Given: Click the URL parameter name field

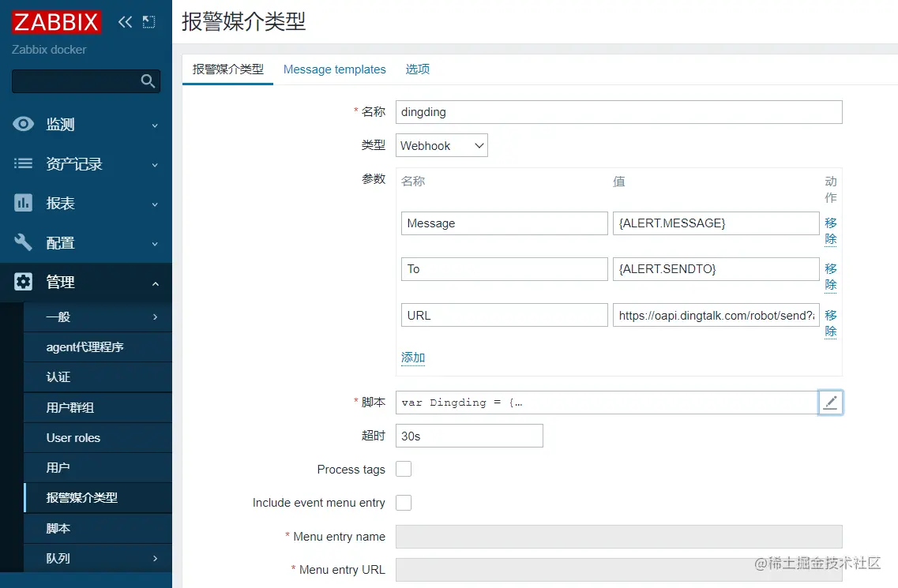Looking at the screenshot, I should pyautogui.click(x=505, y=316).
